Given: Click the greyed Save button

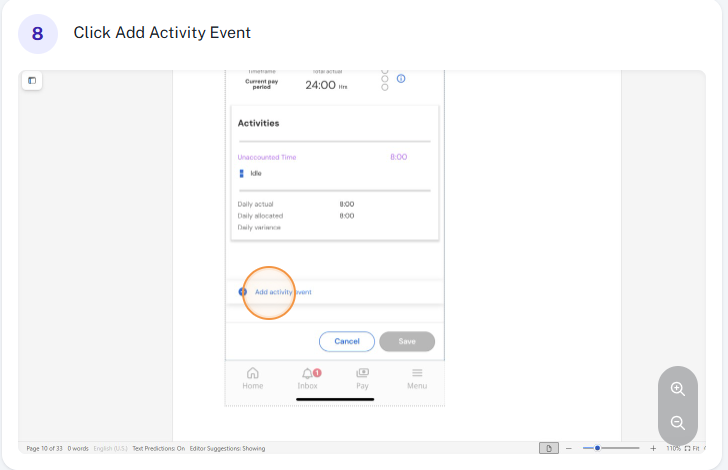Looking at the screenshot, I should [407, 341].
